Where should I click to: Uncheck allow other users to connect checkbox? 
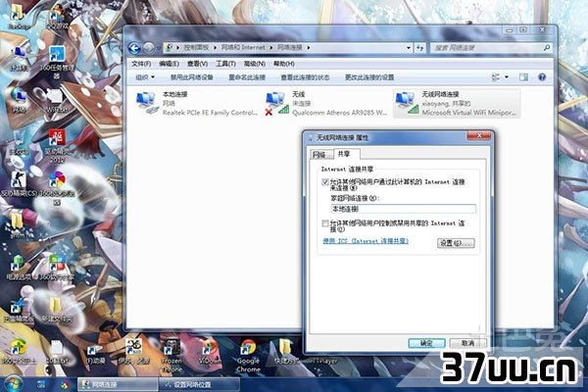[325, 182]
